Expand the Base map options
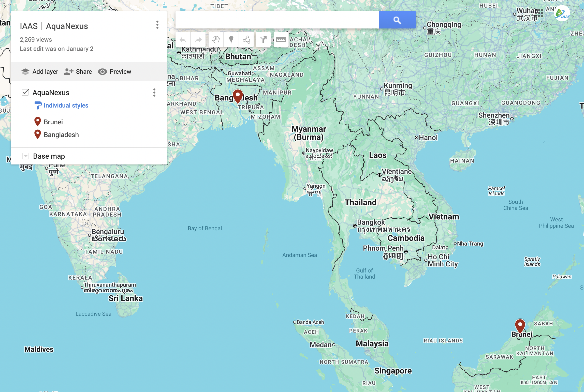The width and height of the screenshot is (584, 392). [x=25, y=156]
